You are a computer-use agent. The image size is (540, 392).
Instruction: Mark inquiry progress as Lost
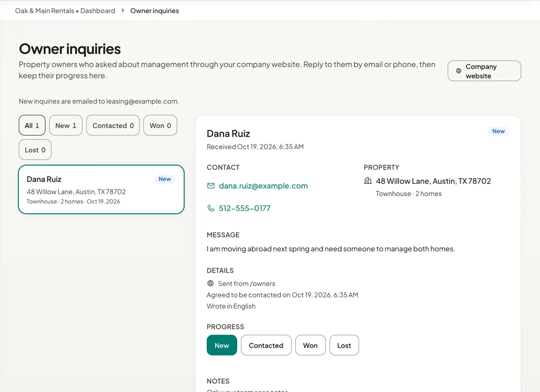(344, 345)
